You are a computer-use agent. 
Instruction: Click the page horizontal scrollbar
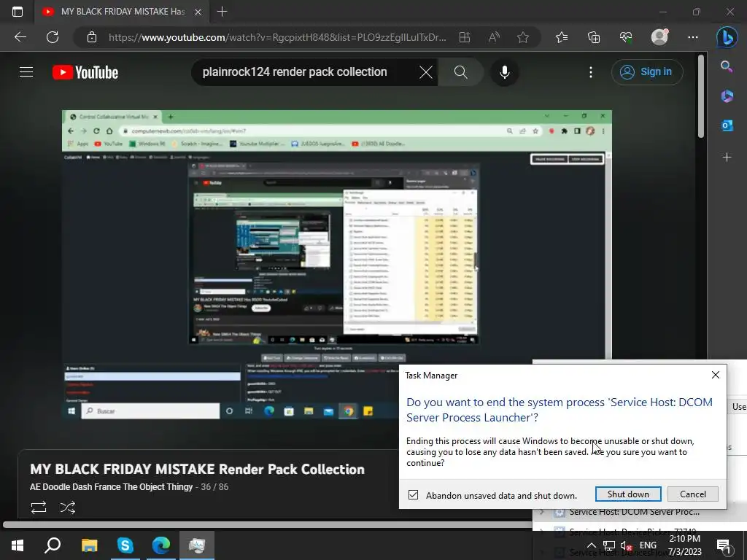click(x=267, y=524)
